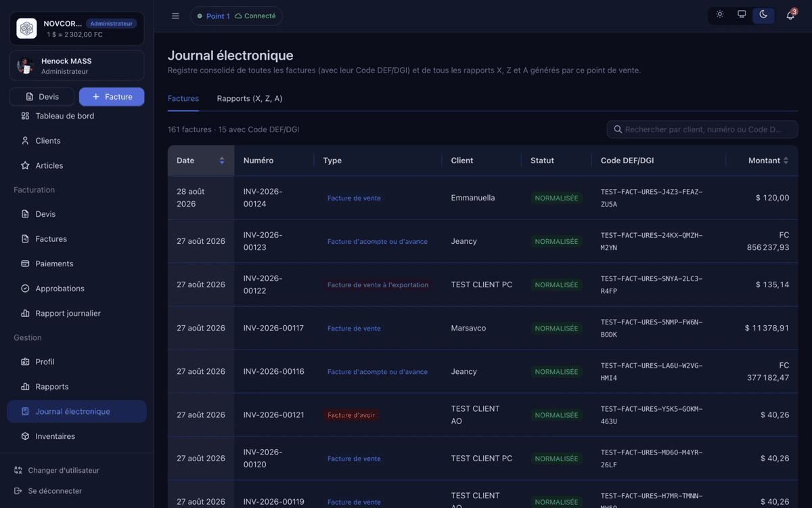Click the Facture de vente à l'exportation badge

[x=378, y=285]
